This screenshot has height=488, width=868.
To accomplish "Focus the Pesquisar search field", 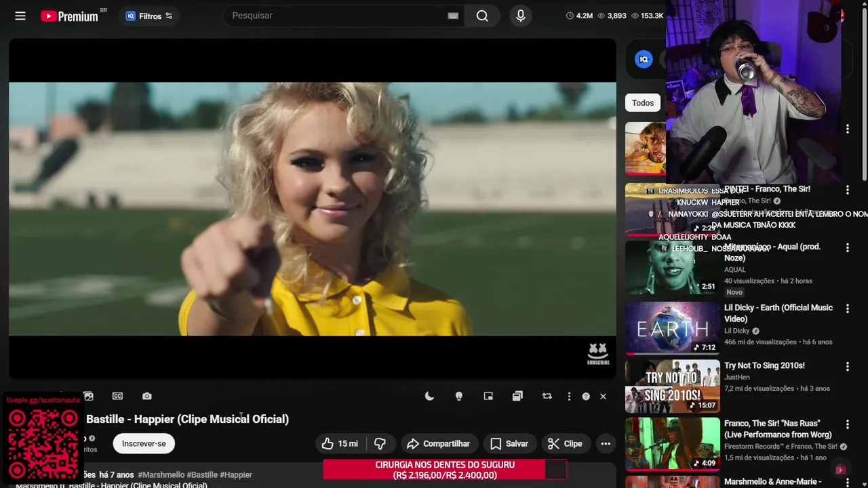I will point(336,16).
